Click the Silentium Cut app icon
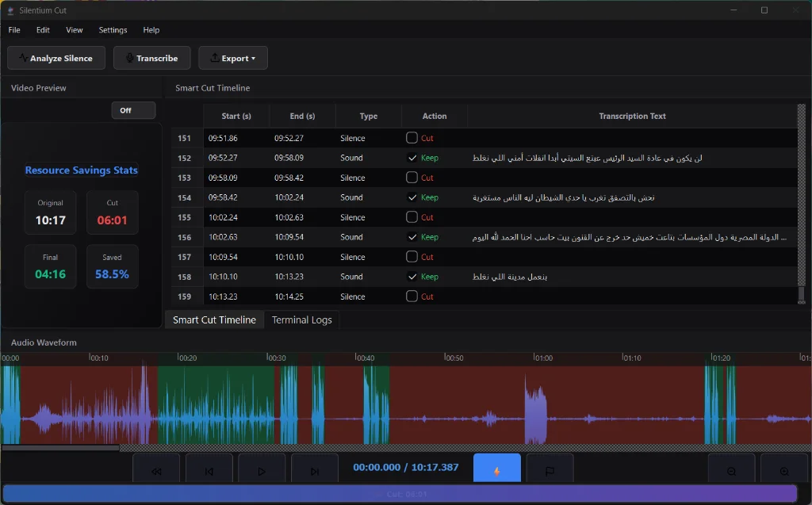The image size is (812, 505). pyautogui.click(x=10, y=10)
